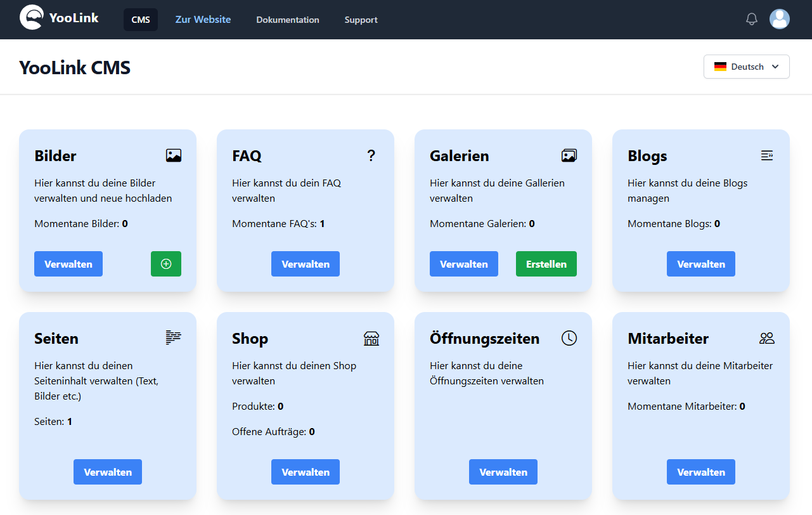This screenshot has width=812, height=515.
Task: Click Verwalten button in Shop card
Action: (306, 472)
